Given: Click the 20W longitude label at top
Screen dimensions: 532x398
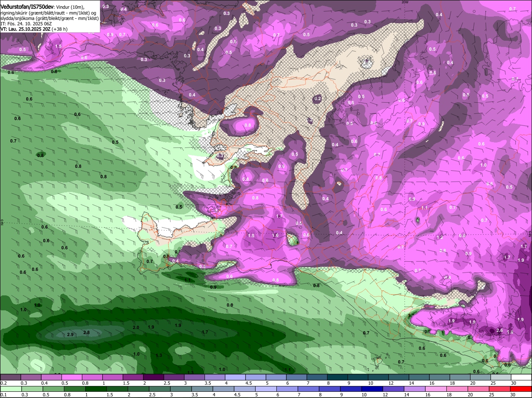Looking at the screenshot, I should coord(404,2).
